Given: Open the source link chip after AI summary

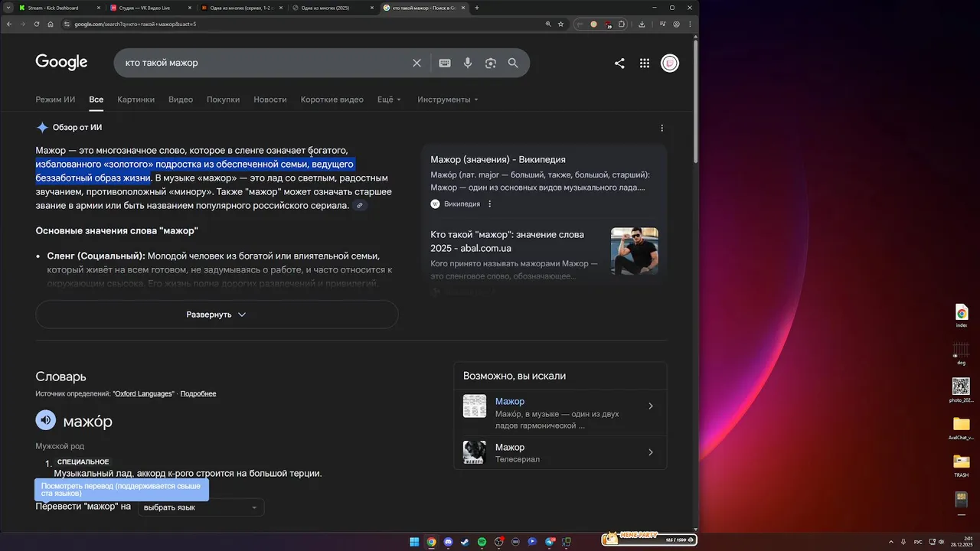Looking at the screenshot, I should tap(360, 205).
